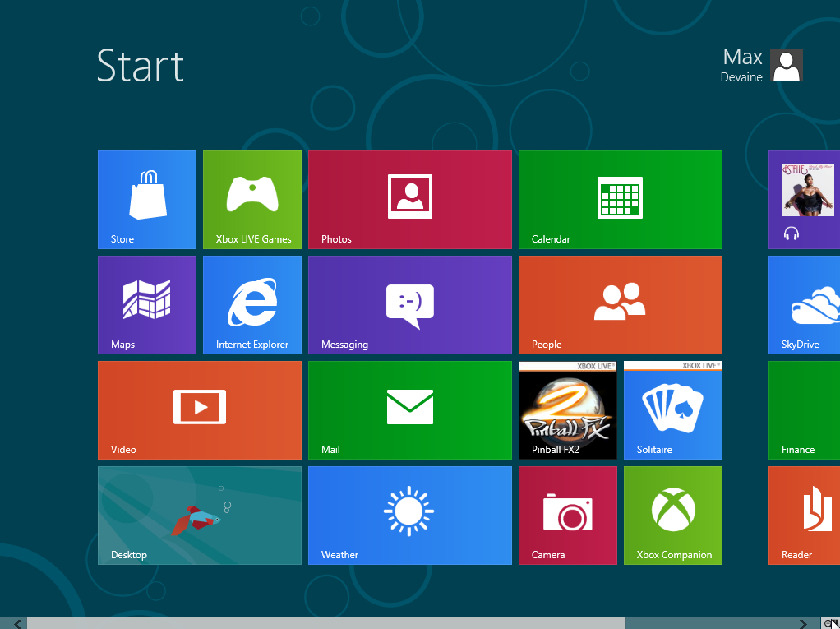Launch Xbox LIVE Games tile

(252, 199)
